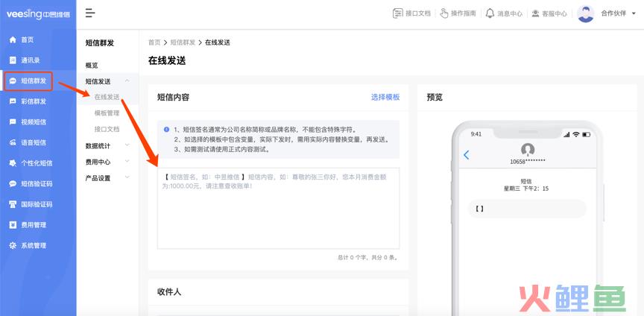Click the 短信群发 breadcrumb link
This screenshot has width=644, height=316.
183,42
